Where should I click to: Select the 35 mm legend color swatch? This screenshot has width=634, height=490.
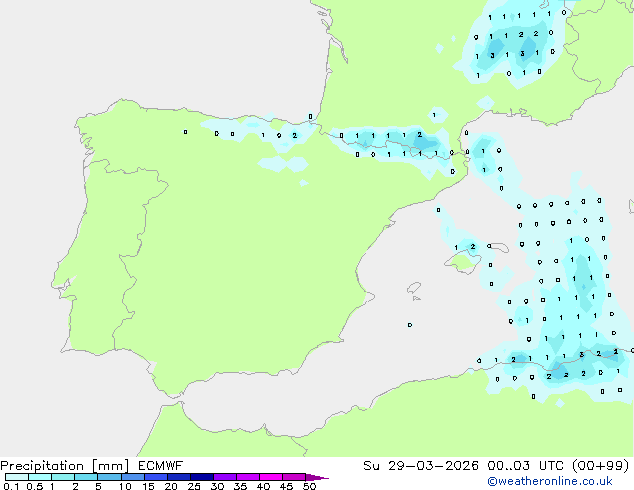point(247,477)
